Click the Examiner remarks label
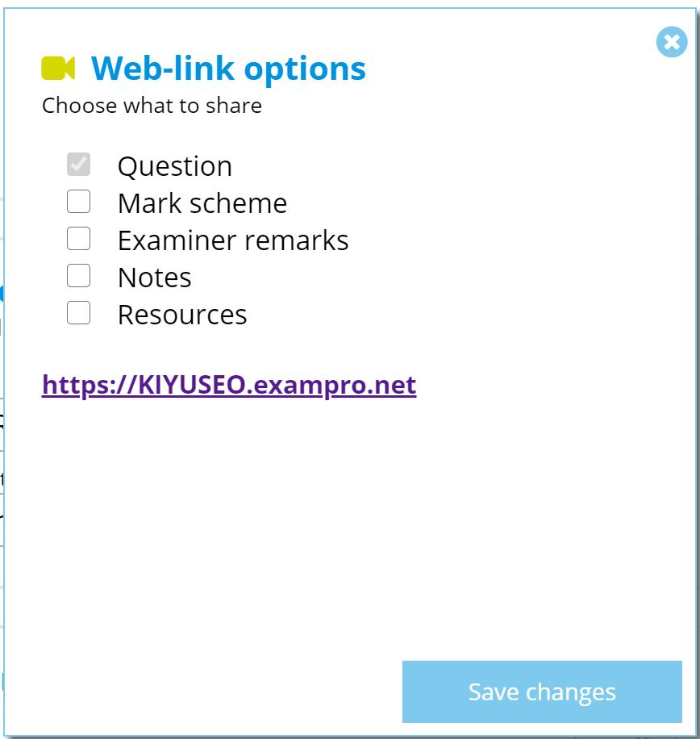The height and width of the screenshot is (739, 700). tap(233, 240)
